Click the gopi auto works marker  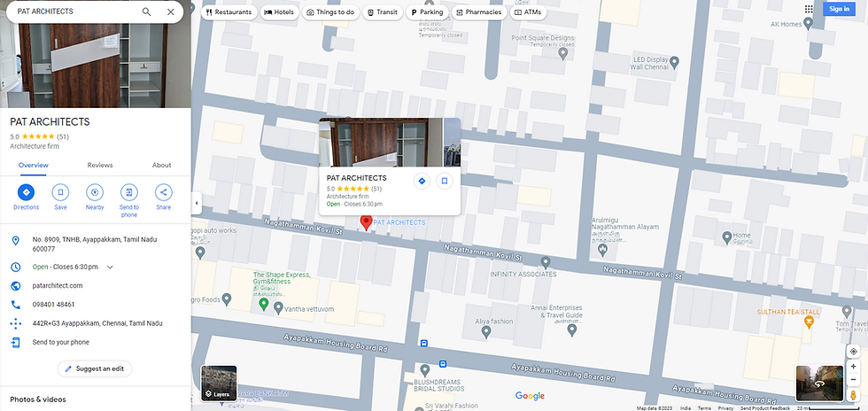(200, 252)
